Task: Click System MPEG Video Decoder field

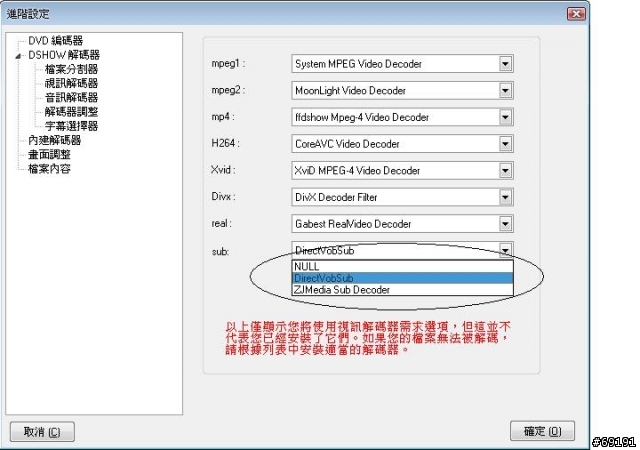Action: (x=402, y=64)
